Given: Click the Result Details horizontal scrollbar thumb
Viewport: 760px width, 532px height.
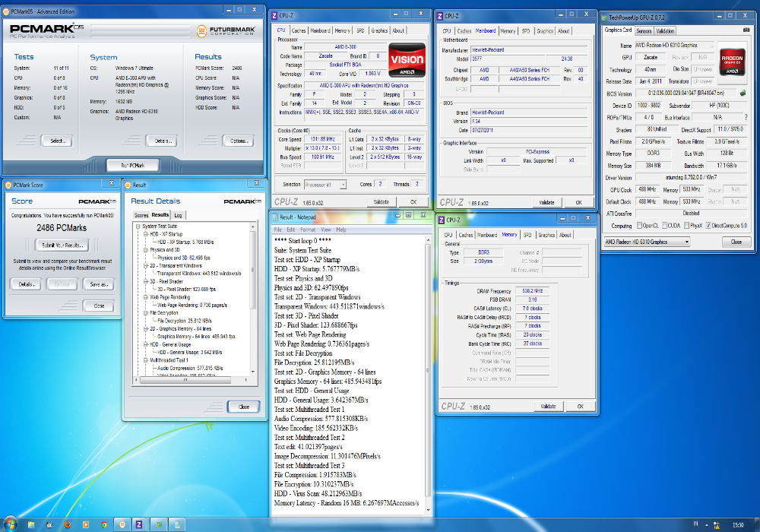Looking at the screenshot, I should (x=185, y=380).
